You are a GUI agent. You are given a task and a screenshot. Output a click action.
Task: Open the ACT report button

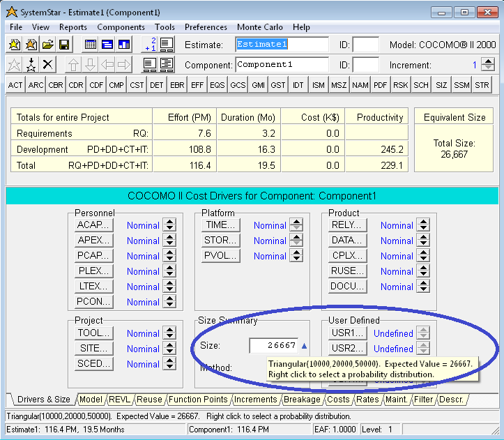[x=15, y=85]
